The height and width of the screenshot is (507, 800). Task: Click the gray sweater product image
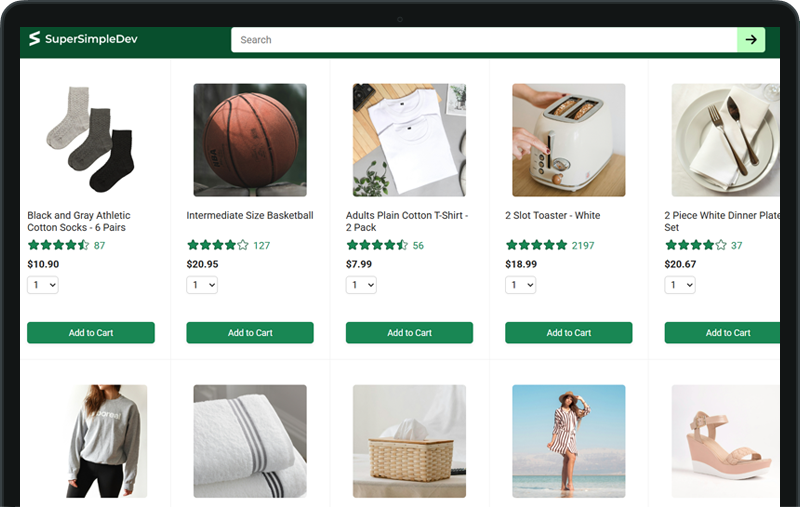(107, 441)
